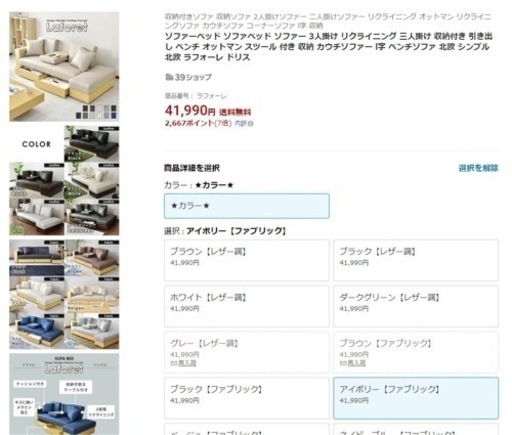Click color swatches in main image

tap(96, 112)
